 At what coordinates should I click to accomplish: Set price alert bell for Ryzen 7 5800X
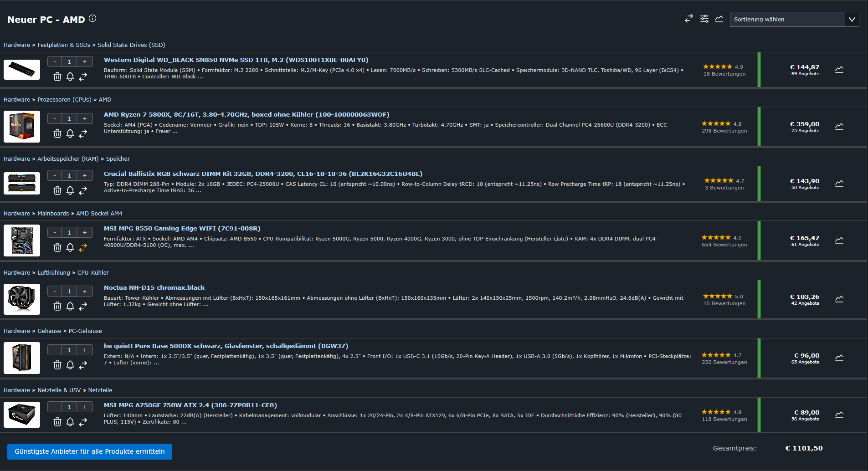[x=70, y=133]
